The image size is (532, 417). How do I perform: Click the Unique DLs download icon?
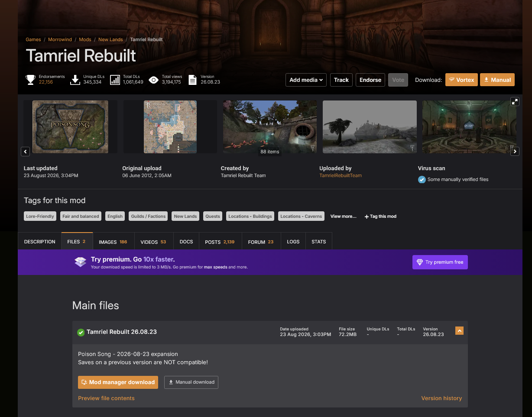[x=75, y=80]
